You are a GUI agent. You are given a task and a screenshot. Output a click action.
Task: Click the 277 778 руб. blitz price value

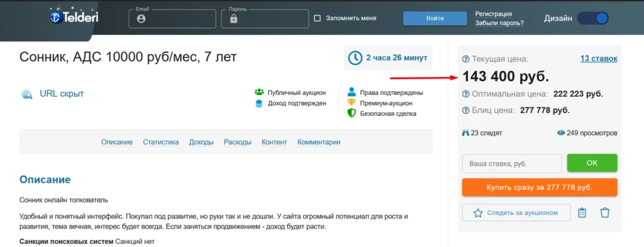click(545, 111)
